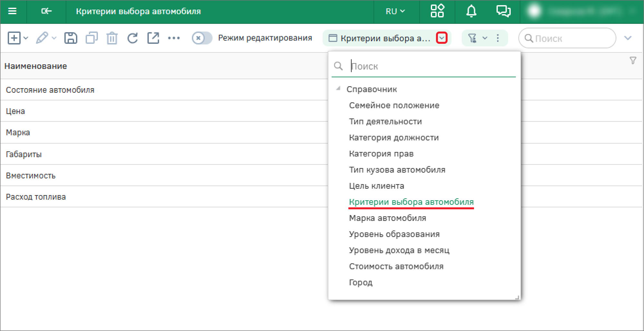Select Марка автомобиля from the list

coord(387,218)
